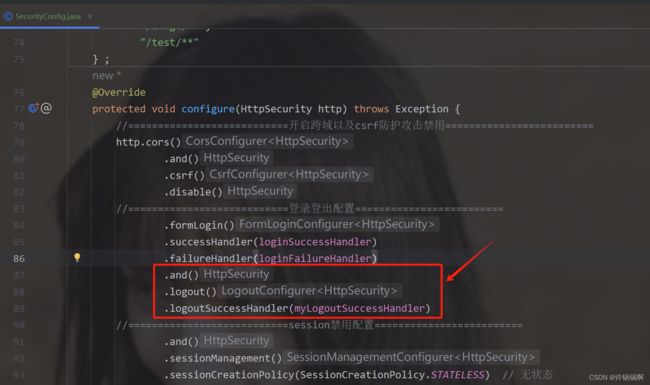This screenshot has width=650, height=385.
Task: Click the CorsConfigurer<HttpSecurity> inlay hint
Action: [267, 141]
